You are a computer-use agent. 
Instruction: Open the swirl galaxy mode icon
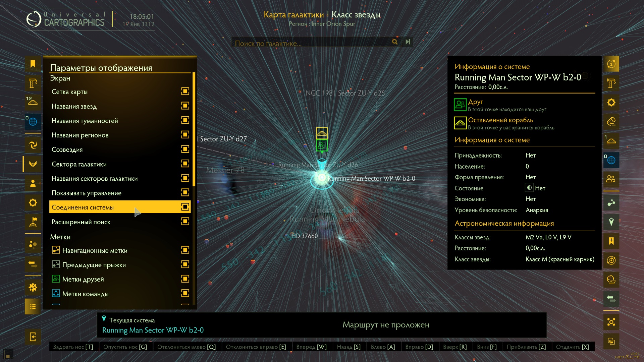(x=33, y=145)
